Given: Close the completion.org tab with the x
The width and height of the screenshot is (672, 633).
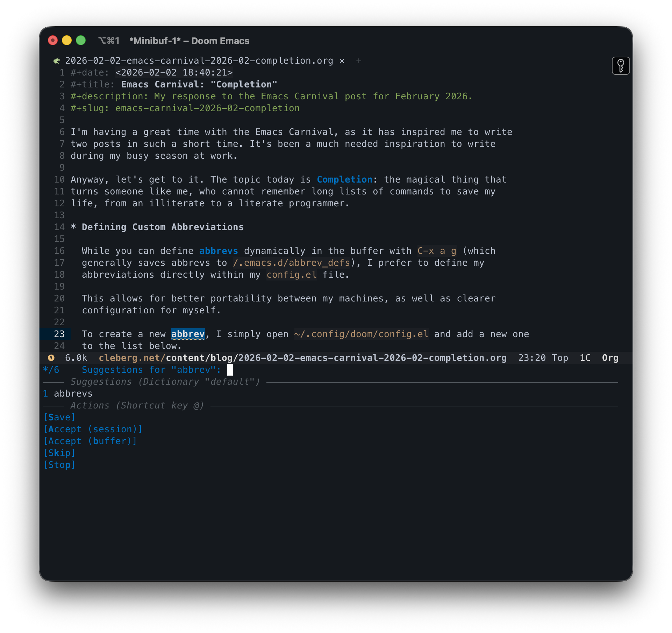Looking at the screenshot, I should tap(342, 61).
